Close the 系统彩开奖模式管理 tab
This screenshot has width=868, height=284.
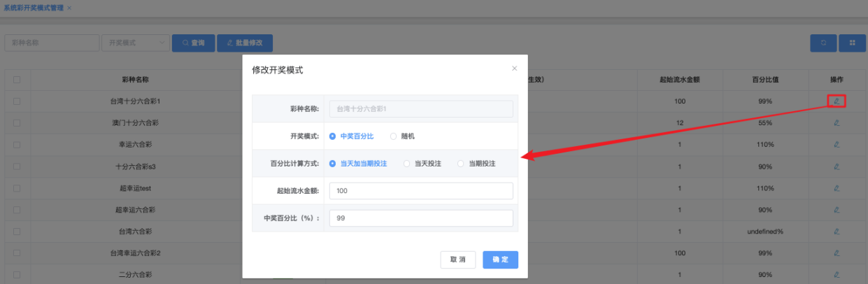69,8
